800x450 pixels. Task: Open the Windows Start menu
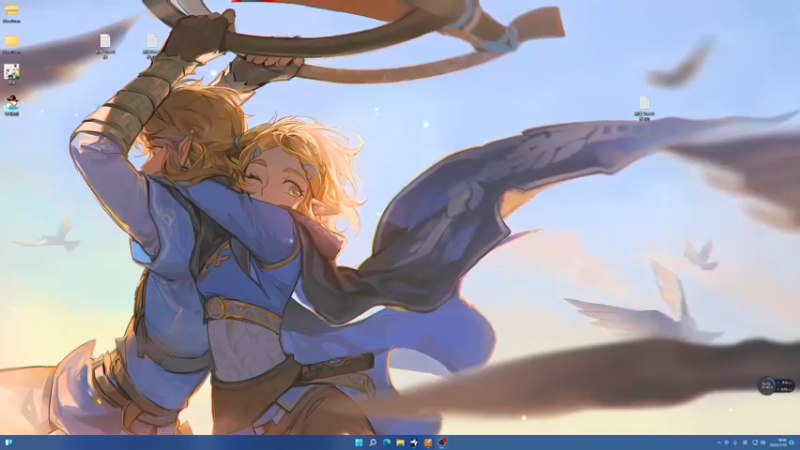pos(359,442)
